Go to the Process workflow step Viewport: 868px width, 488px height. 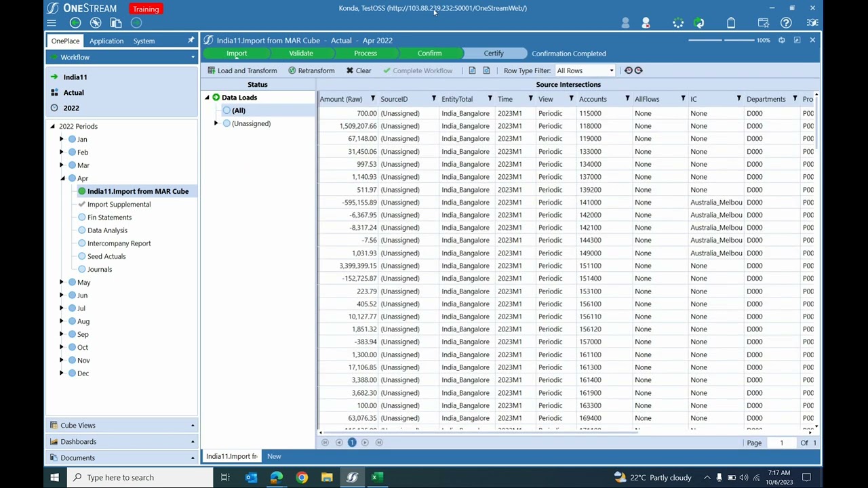[x=366, y=54]
